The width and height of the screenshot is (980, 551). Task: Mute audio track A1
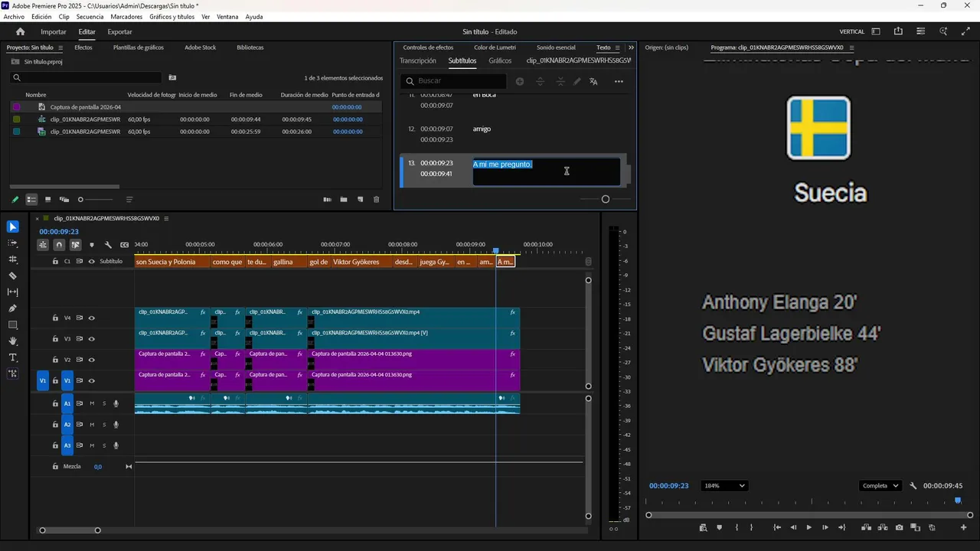[x=92, y=403]
